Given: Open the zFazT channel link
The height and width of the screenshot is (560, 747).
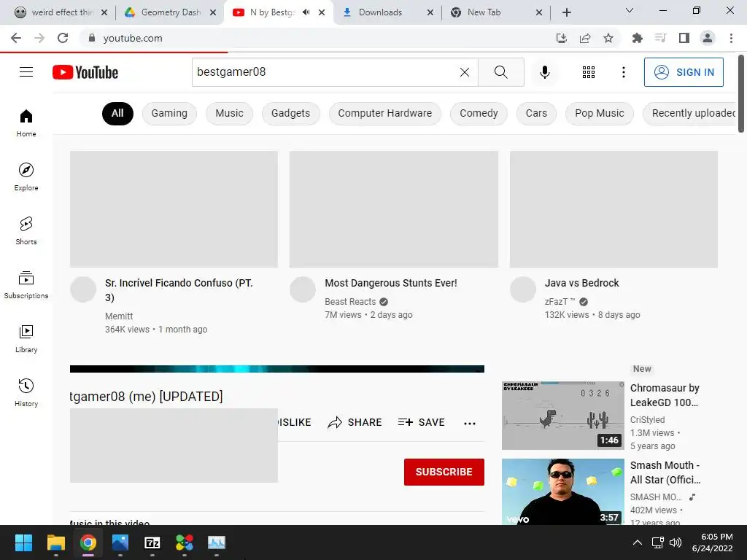Looking at the screenshot, I should [x=560, y=302].
